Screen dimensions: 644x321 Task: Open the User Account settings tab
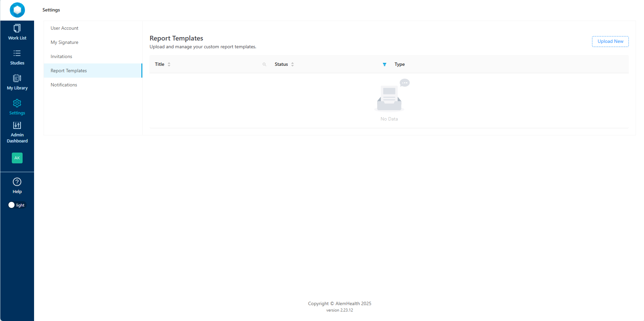pos(64,28)
